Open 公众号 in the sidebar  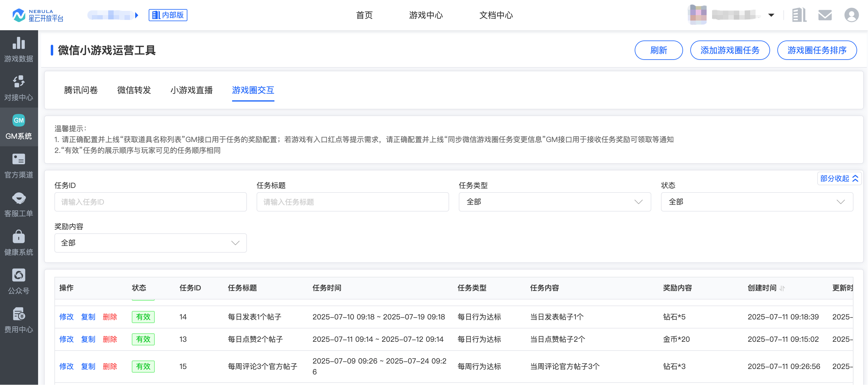(19, 282)
